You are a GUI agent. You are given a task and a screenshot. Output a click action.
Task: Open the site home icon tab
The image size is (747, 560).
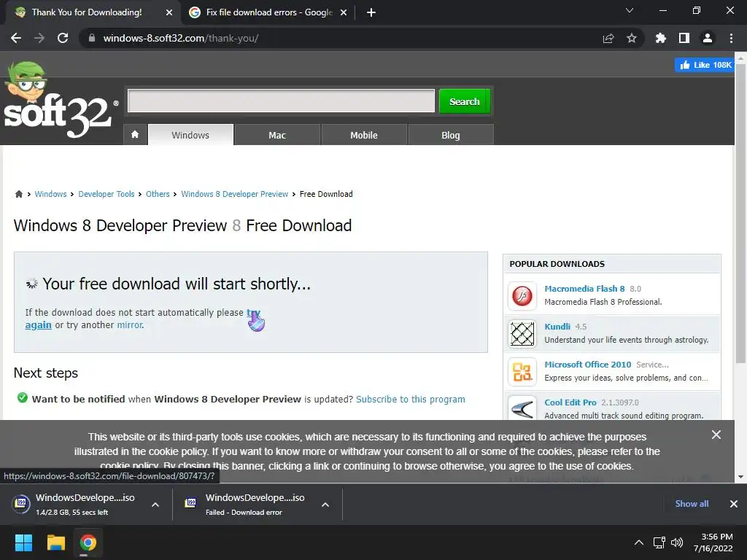135,135
